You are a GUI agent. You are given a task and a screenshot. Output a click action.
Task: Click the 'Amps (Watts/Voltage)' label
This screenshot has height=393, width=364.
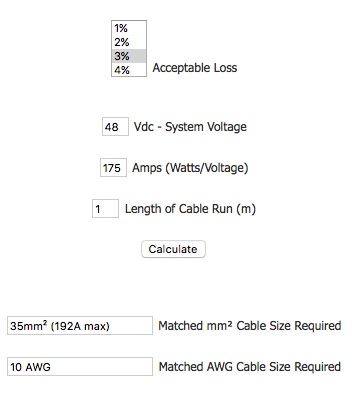(190, 168)
